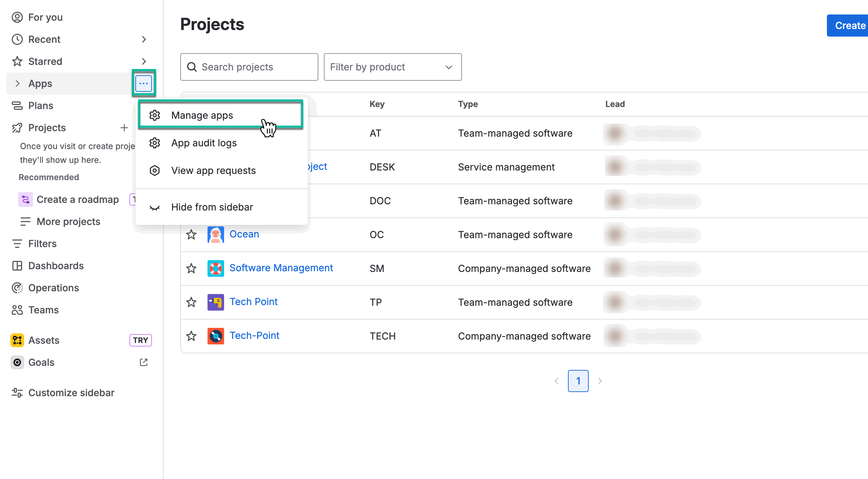Expand the Recent section
The image size is (868, 479).
(144, 39)
